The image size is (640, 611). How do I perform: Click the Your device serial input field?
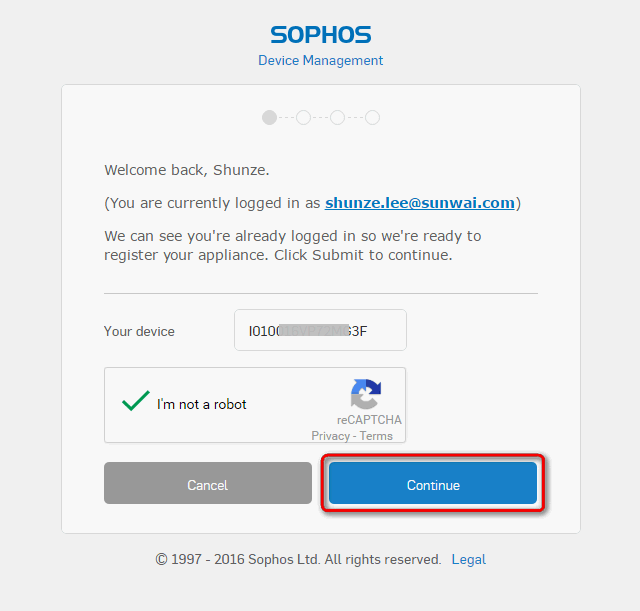(x=320, y=330)
